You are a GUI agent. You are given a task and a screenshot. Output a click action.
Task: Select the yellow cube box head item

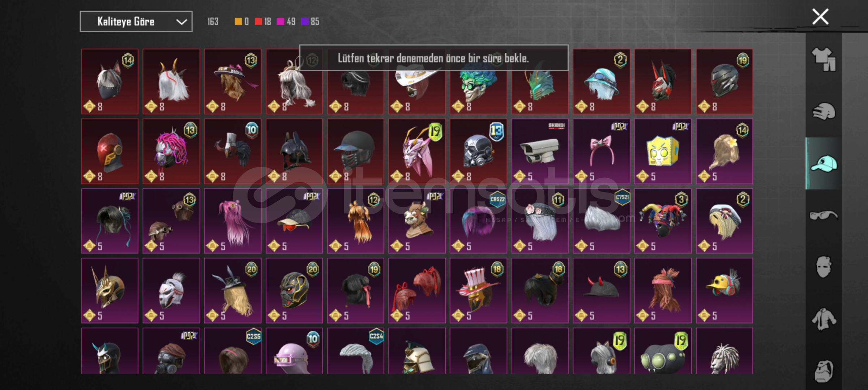663,151
